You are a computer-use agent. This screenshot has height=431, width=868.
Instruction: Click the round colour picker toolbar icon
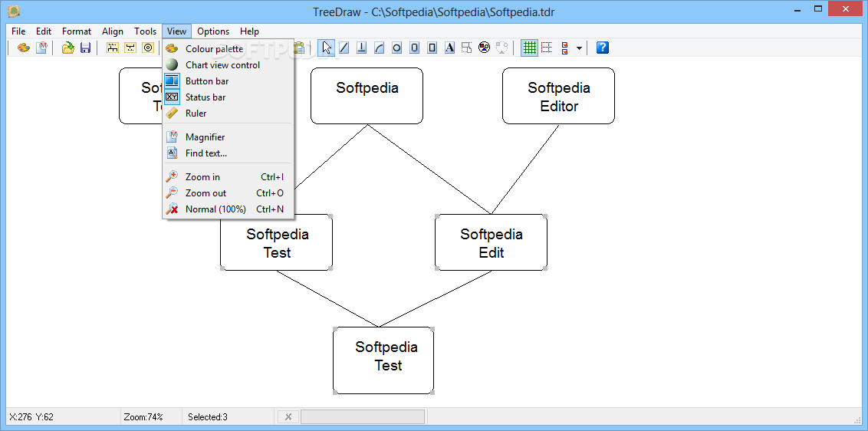pos(485,48)
